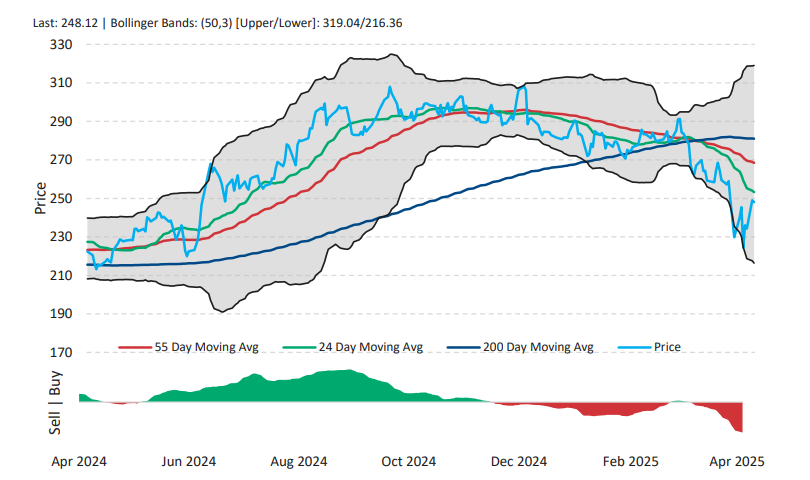The image size is (810, 480).
Task: Click the 230 y-axis label
Action: click(61, 237)
